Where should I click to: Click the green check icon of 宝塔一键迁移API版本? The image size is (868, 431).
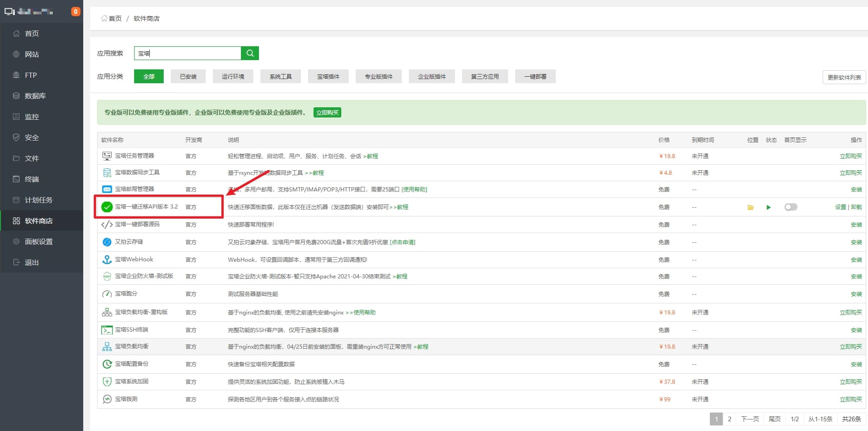(x=107, y=207)
